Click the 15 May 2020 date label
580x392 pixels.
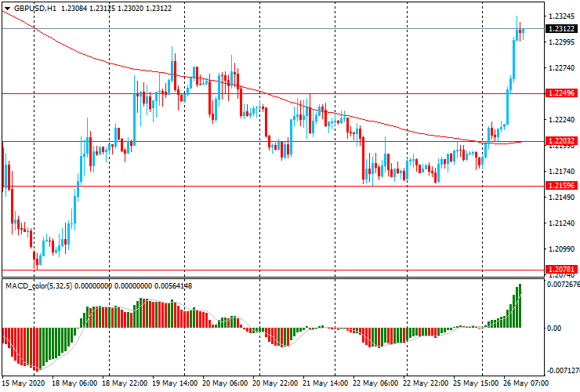[24, 383]
